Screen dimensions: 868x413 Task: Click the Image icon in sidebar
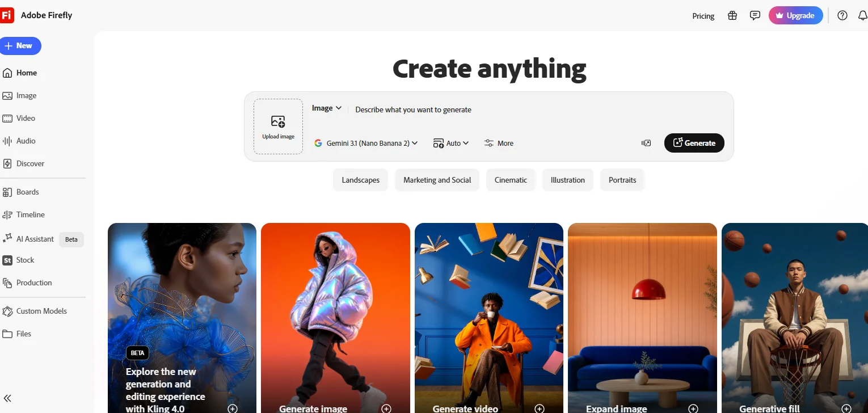click(x=7, y=96)
